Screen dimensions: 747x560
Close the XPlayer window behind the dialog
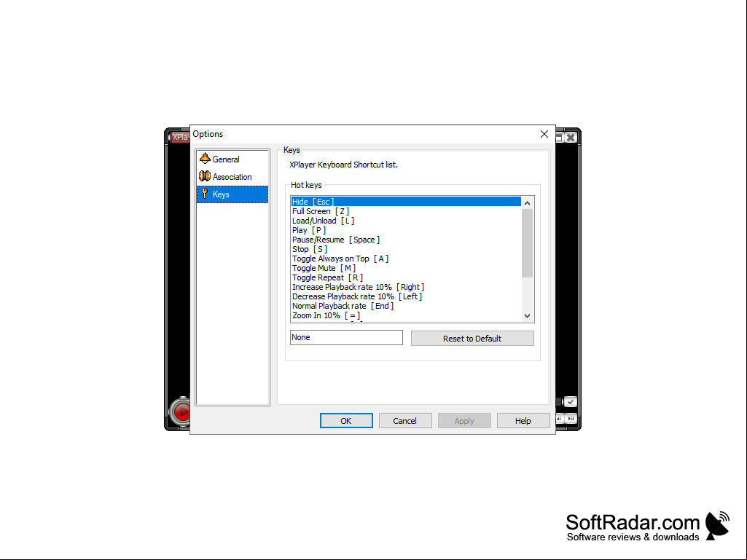coord(570,138)
